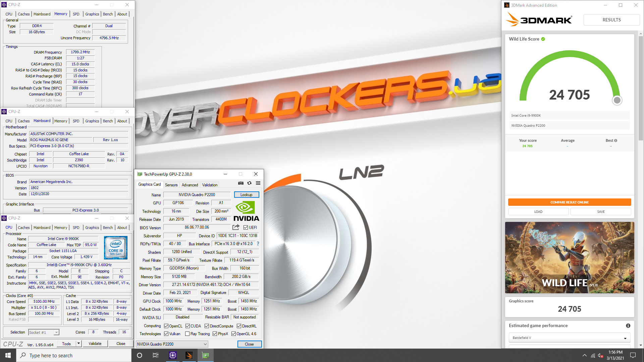The width and height of the screenshot is (644, 362).
Task: Click the 3DMark title bar app icon
Action: pos(507,5)
